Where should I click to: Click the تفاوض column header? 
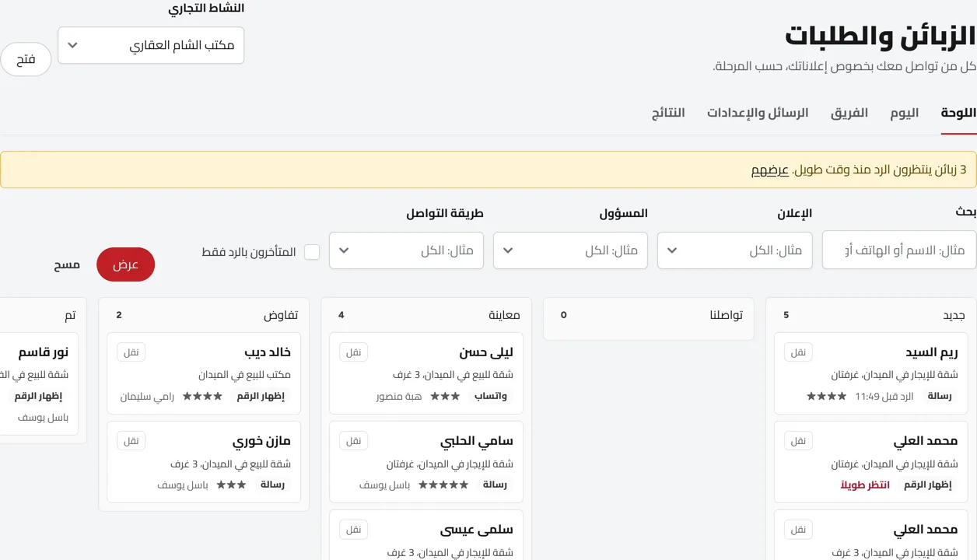pos(281,315)
